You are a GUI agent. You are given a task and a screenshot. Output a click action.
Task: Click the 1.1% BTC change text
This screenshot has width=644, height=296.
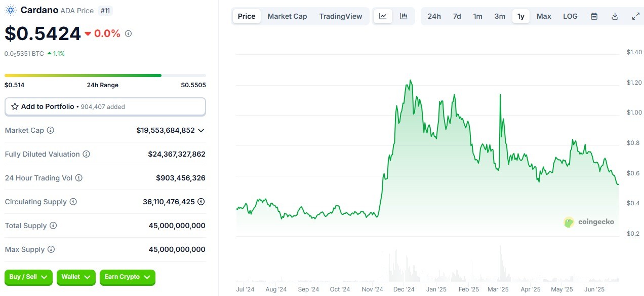click(x=59, y=53)
